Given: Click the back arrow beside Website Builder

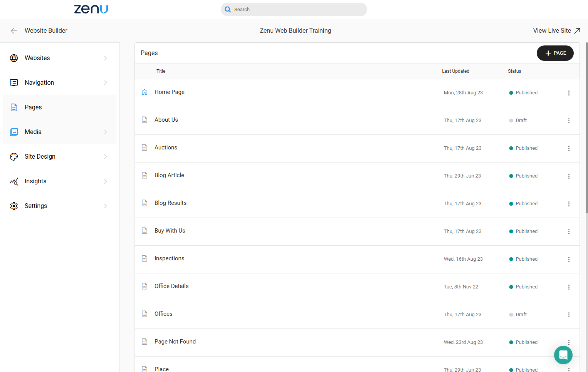Looking at the screenshot, I should click(x=14, y=31).
